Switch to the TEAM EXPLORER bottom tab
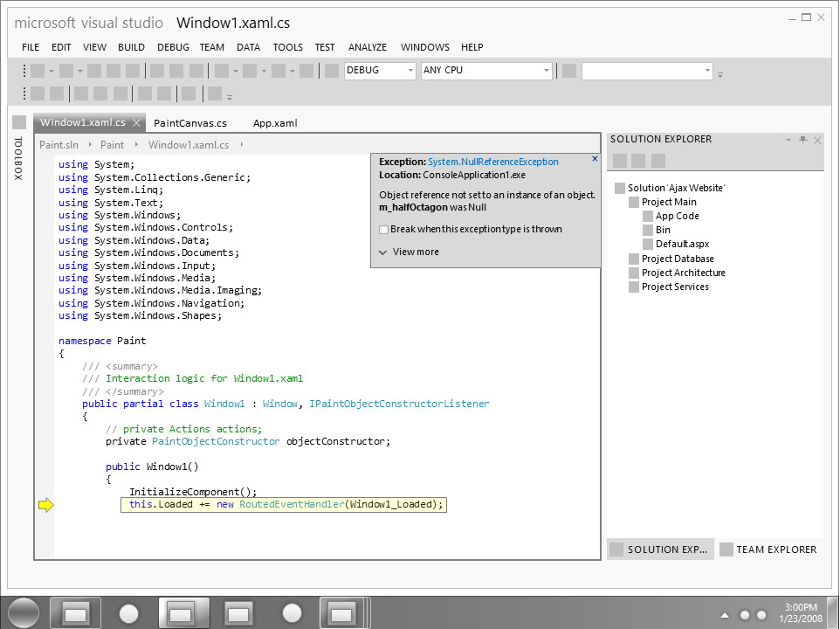840x629 pixels. coord(770,550)
